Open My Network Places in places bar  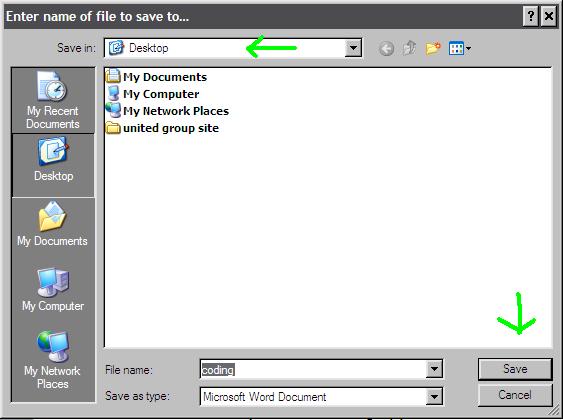tap(52, 360)
